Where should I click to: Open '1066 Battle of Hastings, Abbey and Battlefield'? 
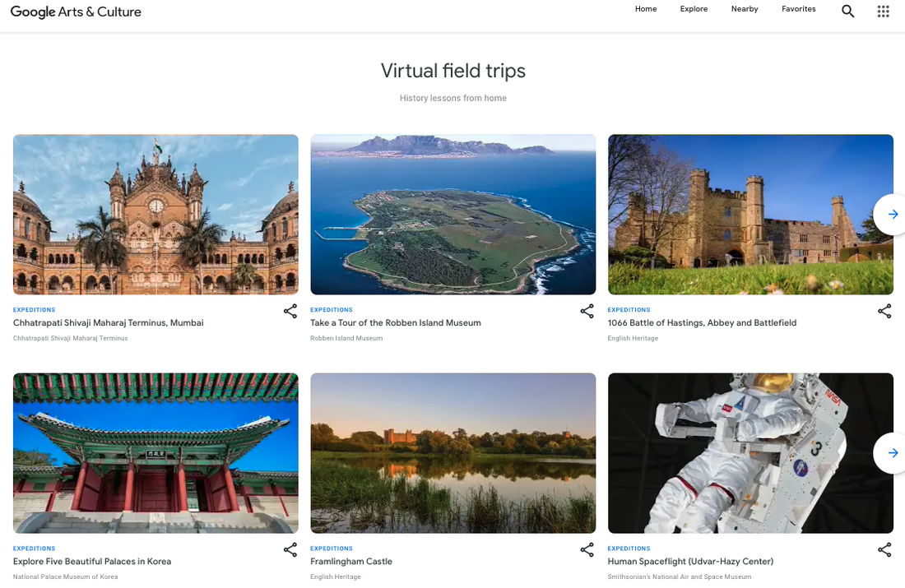coord(702,322)
